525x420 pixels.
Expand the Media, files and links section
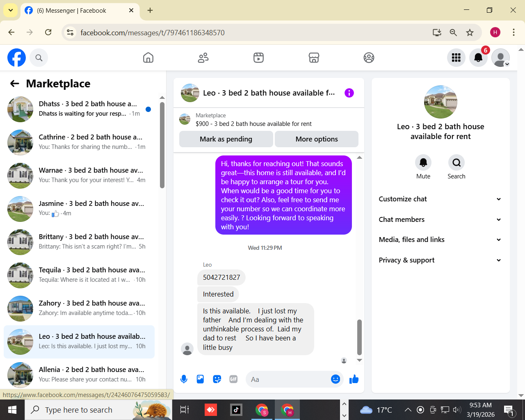(440, 240)
